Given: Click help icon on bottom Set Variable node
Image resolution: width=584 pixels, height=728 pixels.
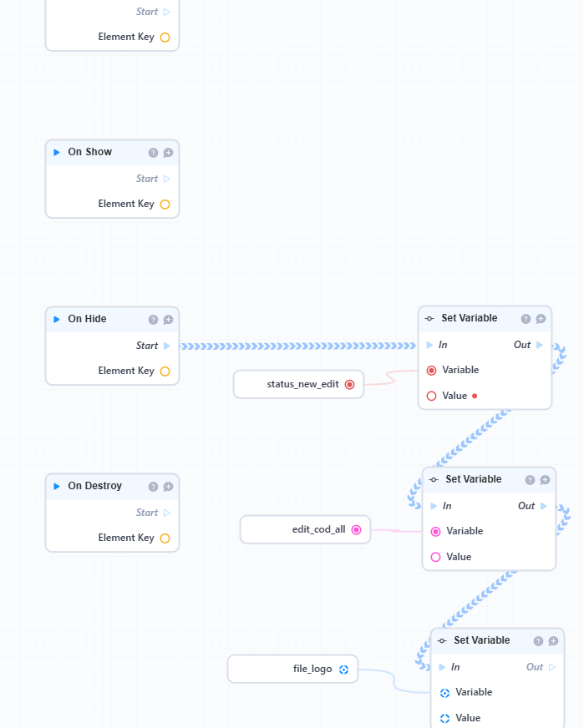Looking at the screenshot, I should pyautogui.click(x=538, y=641).
